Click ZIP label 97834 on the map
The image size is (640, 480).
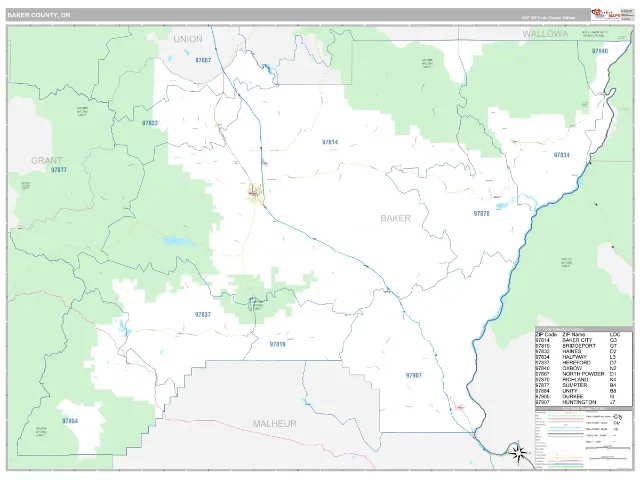coord(561,155)
